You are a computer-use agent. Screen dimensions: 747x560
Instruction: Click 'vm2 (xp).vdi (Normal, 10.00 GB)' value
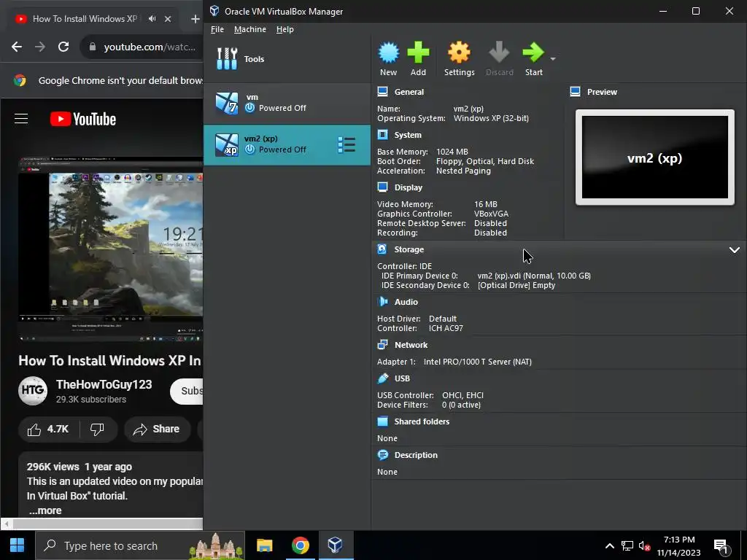coord(534,276)
